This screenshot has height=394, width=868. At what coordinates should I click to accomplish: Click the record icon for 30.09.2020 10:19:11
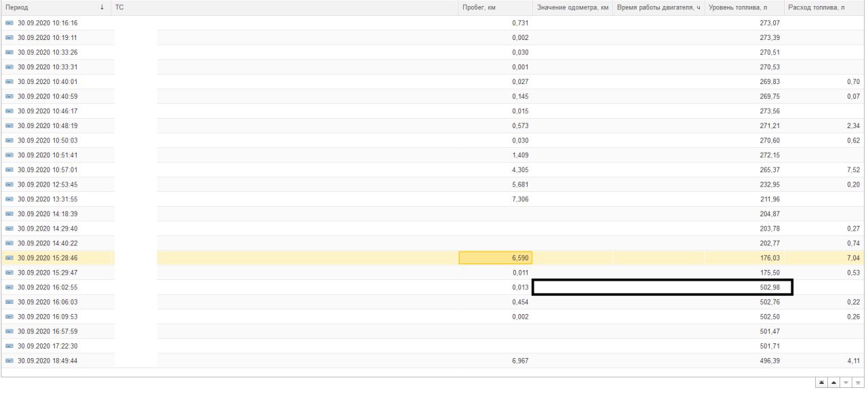point(9,37)
